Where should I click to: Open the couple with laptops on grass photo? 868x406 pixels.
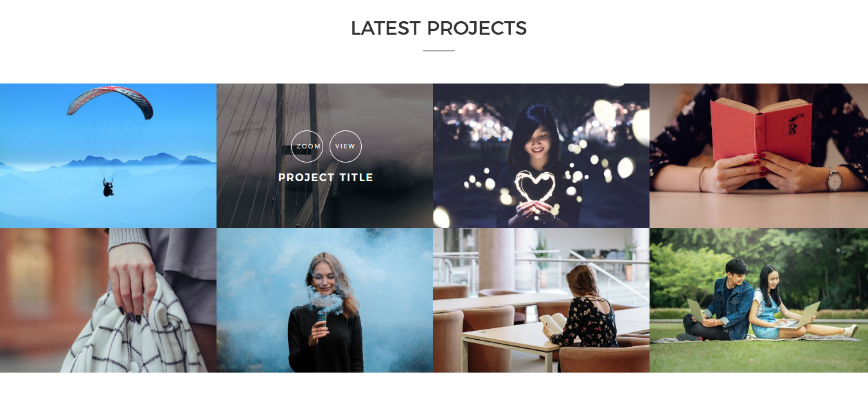[x=759, y=300]
